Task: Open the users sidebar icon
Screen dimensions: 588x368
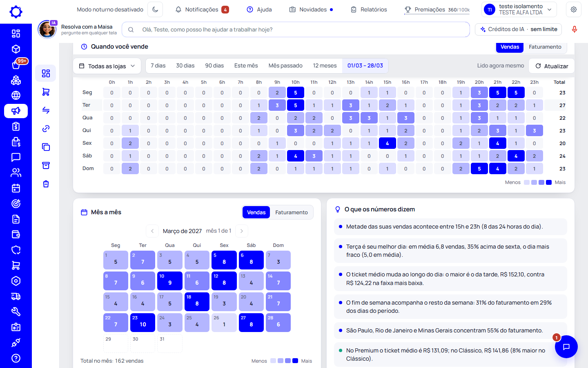Action: [x=16, y=173]
